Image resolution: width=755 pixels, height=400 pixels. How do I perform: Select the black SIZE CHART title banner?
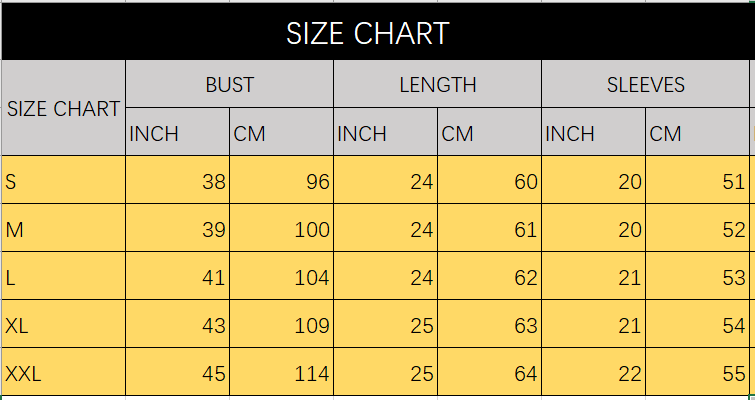point(378,31)
